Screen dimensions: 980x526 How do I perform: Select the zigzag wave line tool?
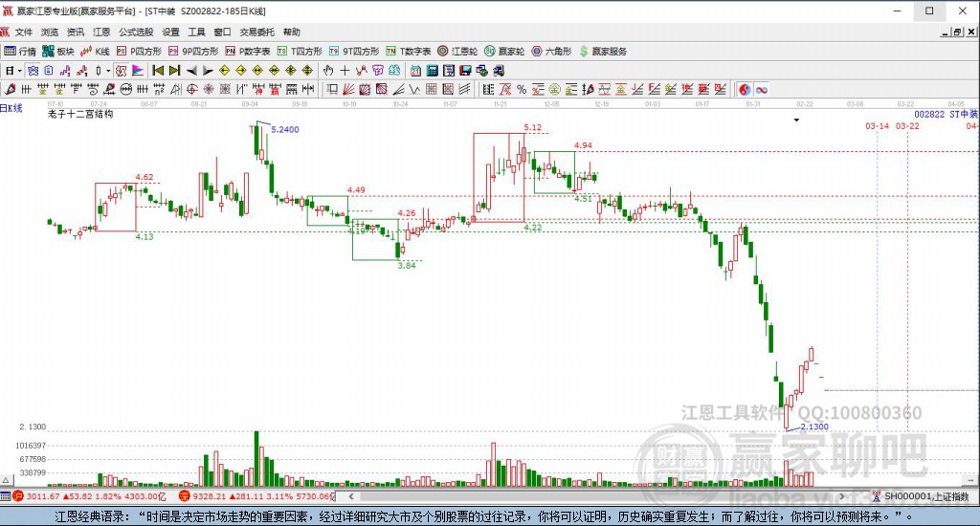[415, 89]
